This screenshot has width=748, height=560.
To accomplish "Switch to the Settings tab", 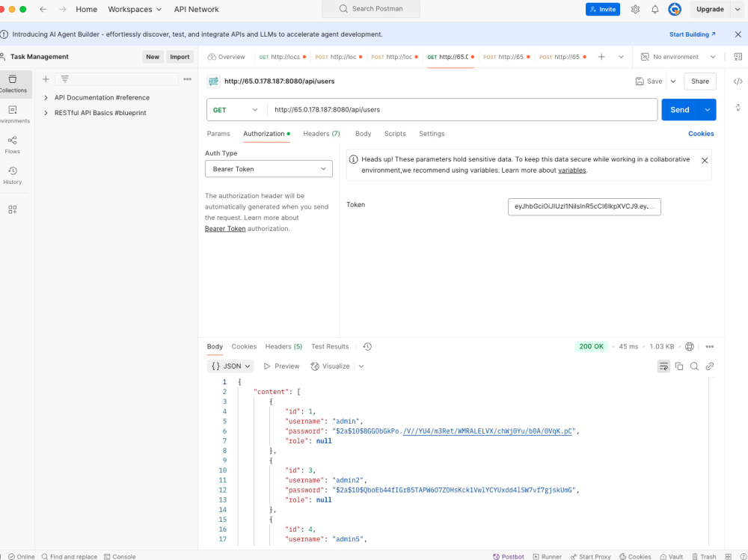I will click(432, 134).
